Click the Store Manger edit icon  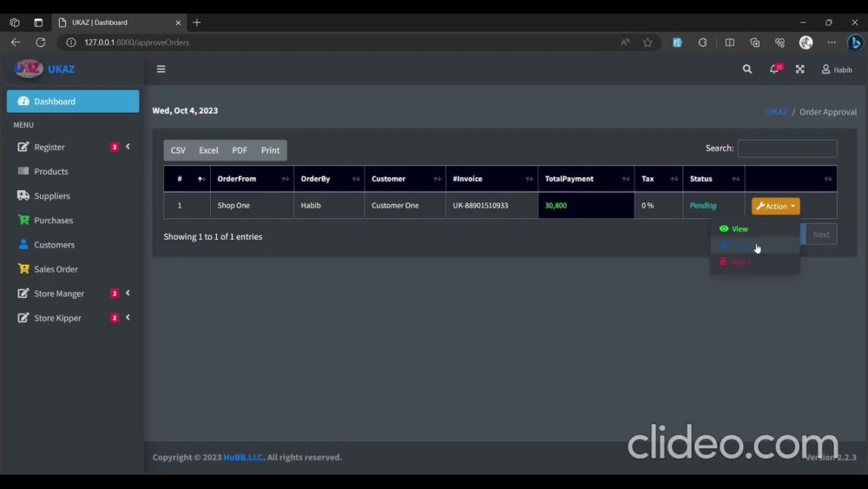tap(23, 293)
